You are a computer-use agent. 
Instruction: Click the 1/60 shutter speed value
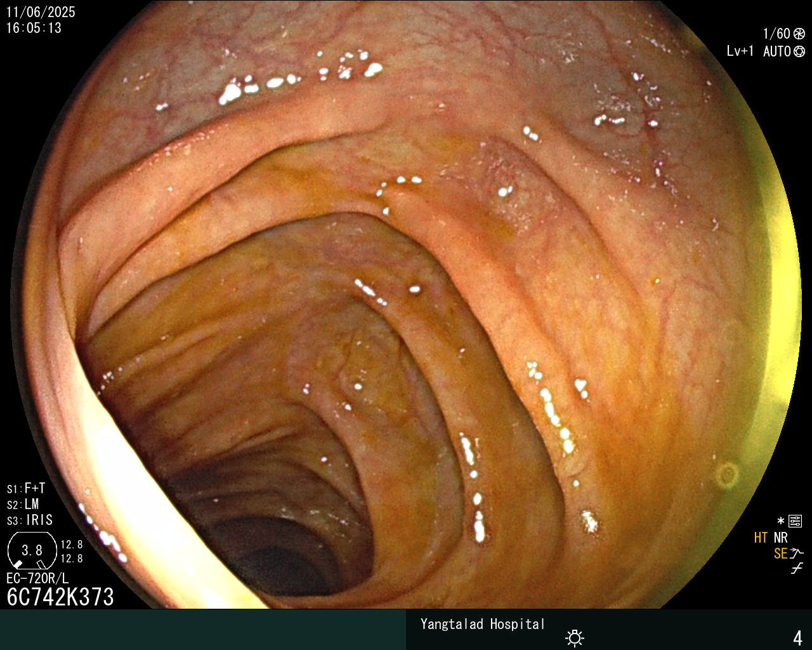(776, 34)
